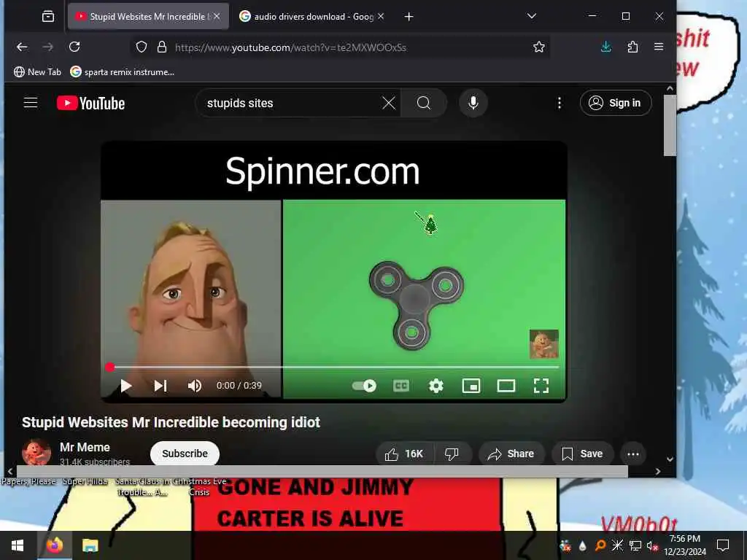The height and width of the screenshot is (560, 747).
Task: Open sparta remix instrume... bookmark
Action: click(123, 72)
